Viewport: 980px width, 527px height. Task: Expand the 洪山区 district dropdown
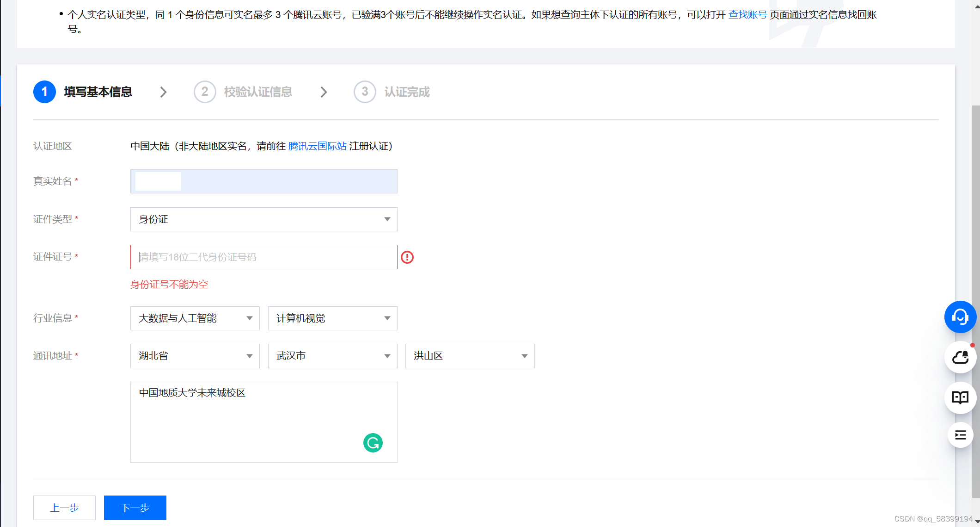470,356
